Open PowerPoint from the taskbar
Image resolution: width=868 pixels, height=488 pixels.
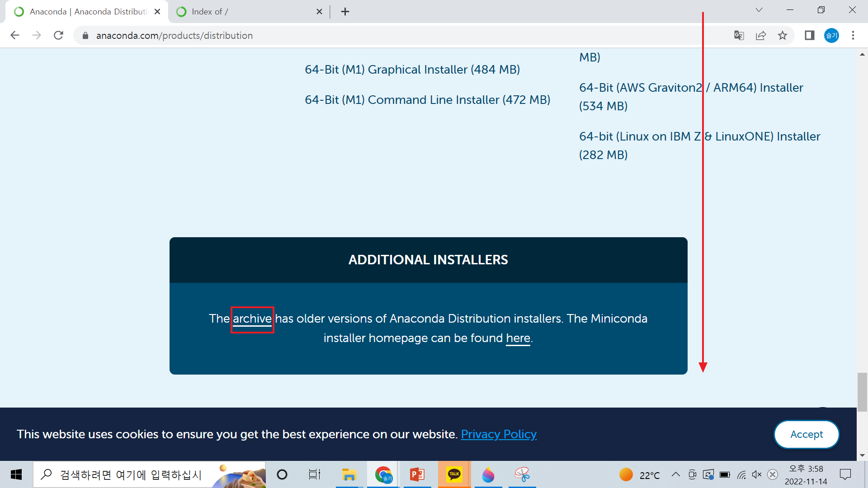417,474
